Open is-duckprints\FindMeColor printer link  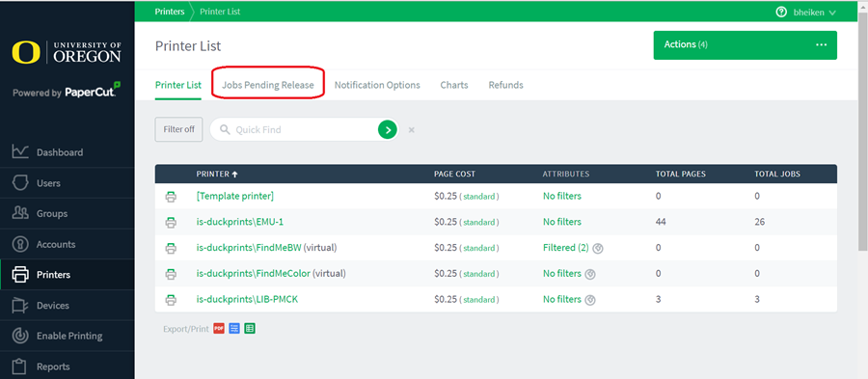pyautogui.click(x=254, y=273)
